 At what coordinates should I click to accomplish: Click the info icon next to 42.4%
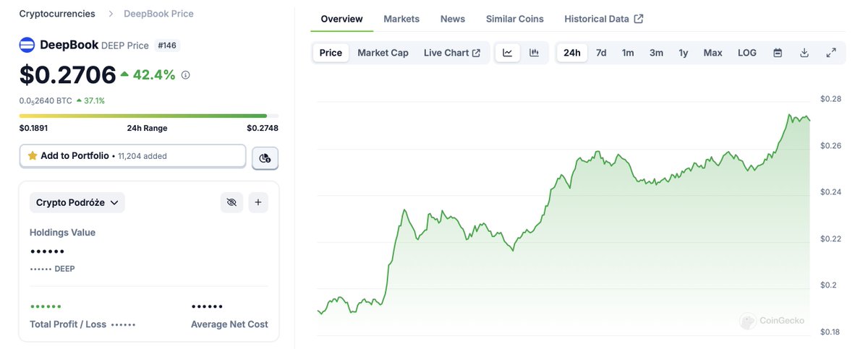pos(185,74)
